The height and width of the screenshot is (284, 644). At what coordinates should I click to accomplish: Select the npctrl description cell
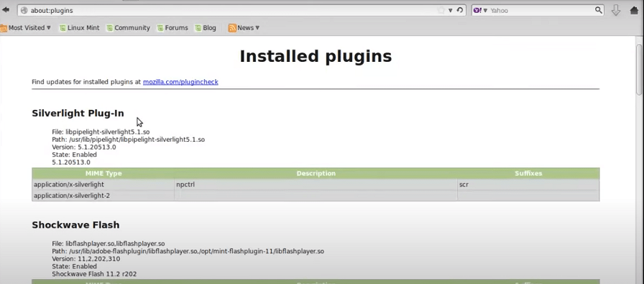tap(316, 185)
